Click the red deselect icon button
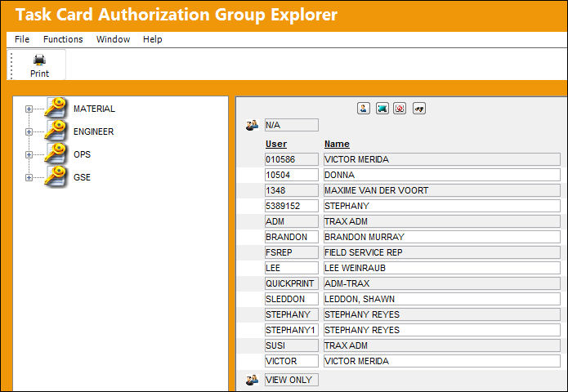The width and height of the screenshot is (568, 392). point(400,109)
